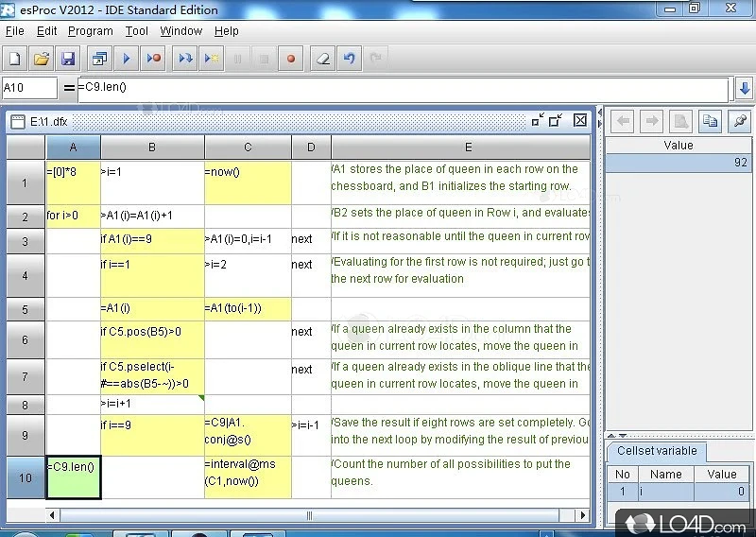Save the cellset with floppy icon

point(68,59)
